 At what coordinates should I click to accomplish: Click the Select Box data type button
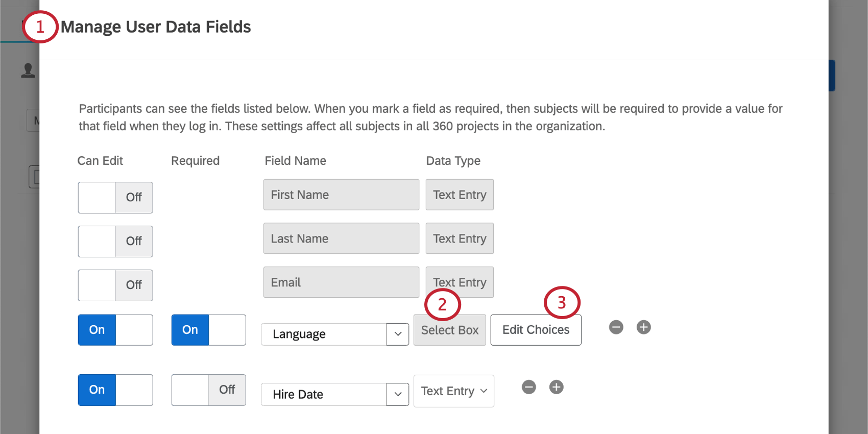pos(449,330)
